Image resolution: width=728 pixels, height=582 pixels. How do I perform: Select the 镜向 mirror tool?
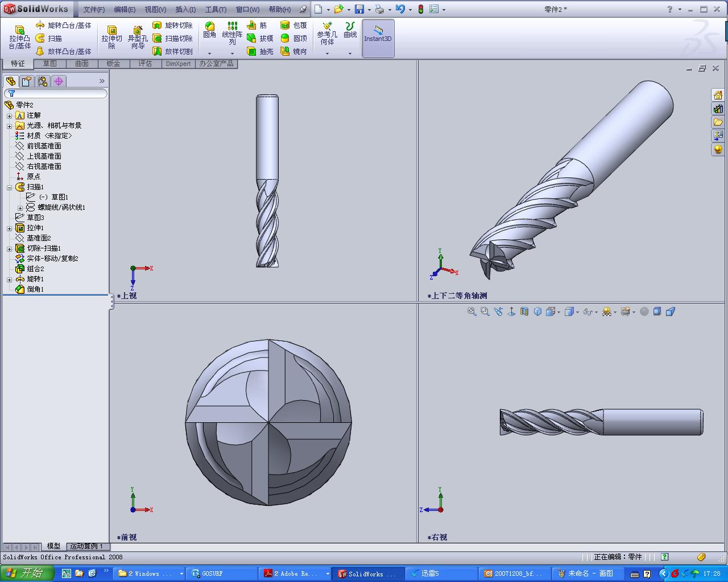[294, 52]
